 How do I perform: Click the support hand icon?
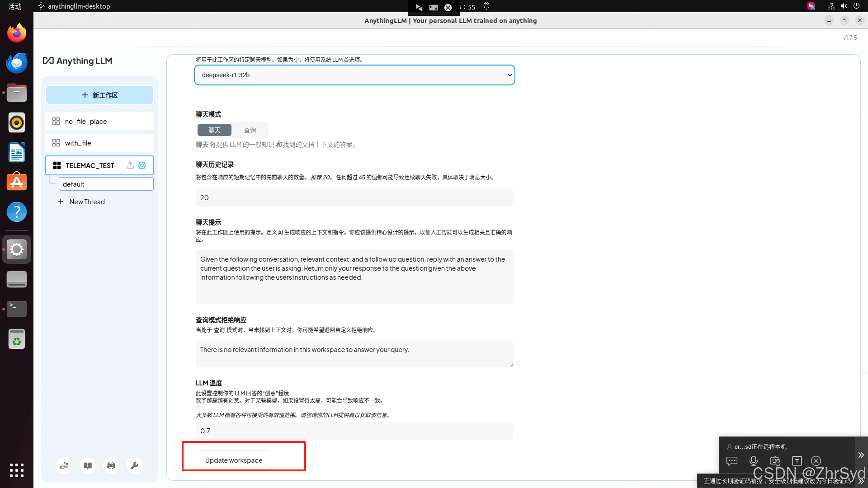[64, 465]
